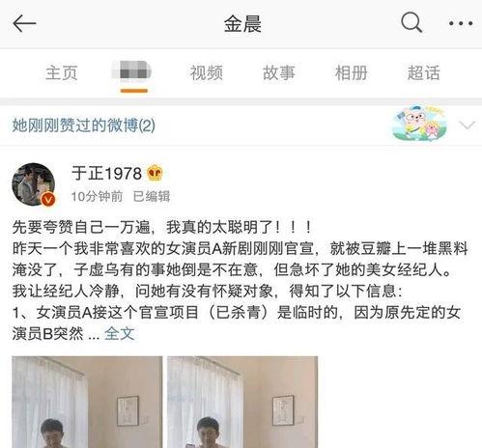
Task: Tap the orange V verification badge
Action: point(48,200)
